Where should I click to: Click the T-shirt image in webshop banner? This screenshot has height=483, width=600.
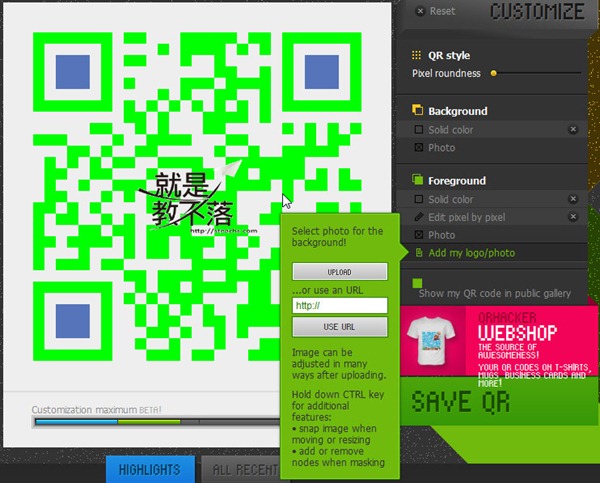click(x=431, y=341)
